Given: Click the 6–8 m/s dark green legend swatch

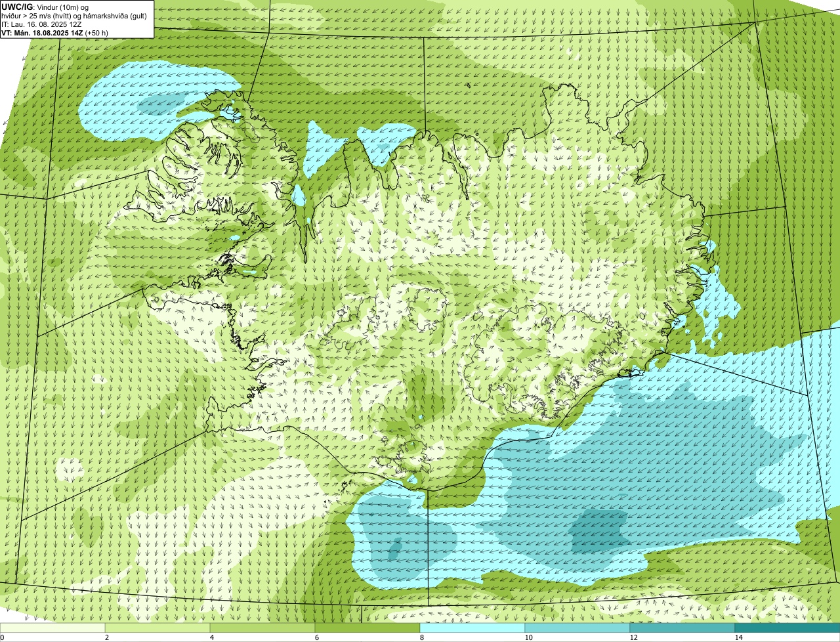Looking at the screenshot, I should pos(367,628).
